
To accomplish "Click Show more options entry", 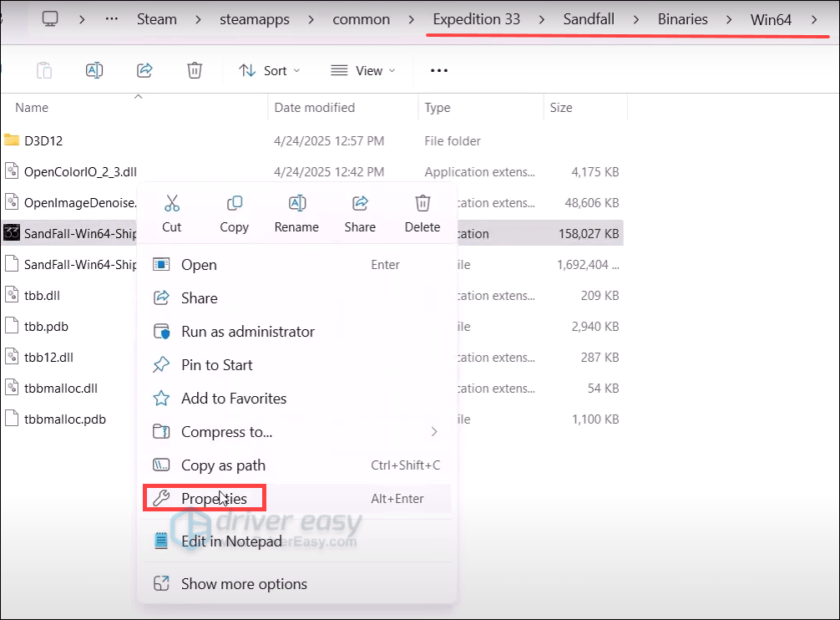I will click(244, 584).
